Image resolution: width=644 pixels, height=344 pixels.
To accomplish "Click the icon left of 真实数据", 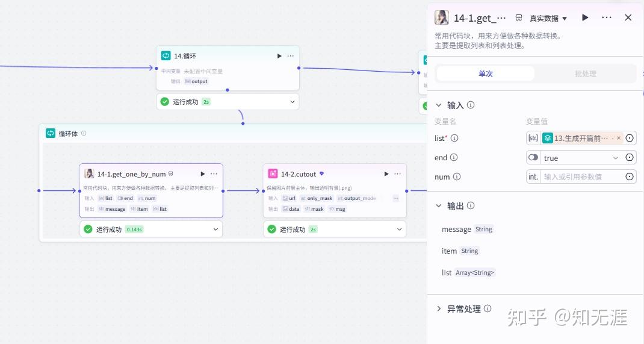I will (x=519, y=17).
